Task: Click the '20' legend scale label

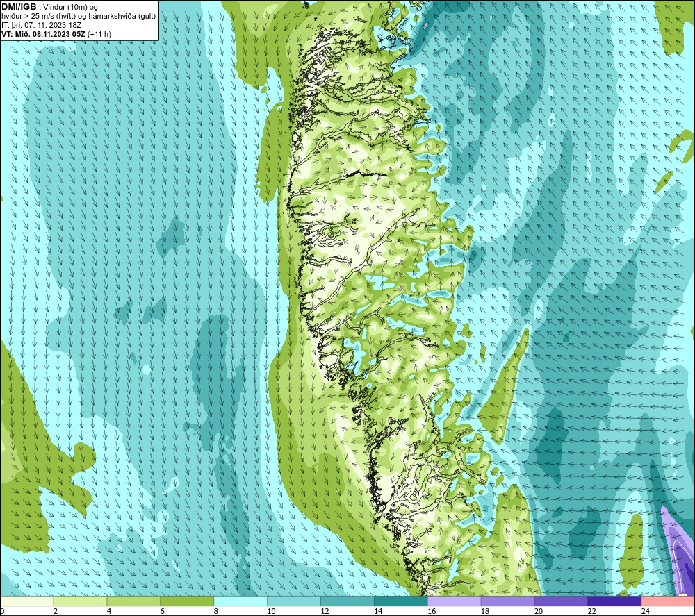Action: click(x=539, y=611)
